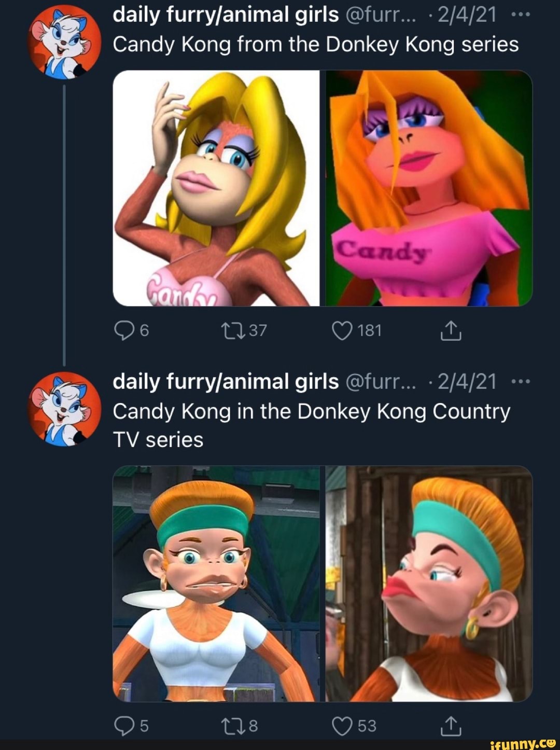
Task: Open more options on second tweet
Action: point(520,382)
